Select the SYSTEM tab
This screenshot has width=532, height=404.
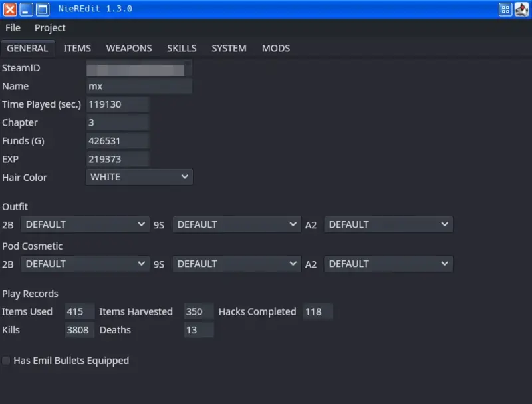229,48
